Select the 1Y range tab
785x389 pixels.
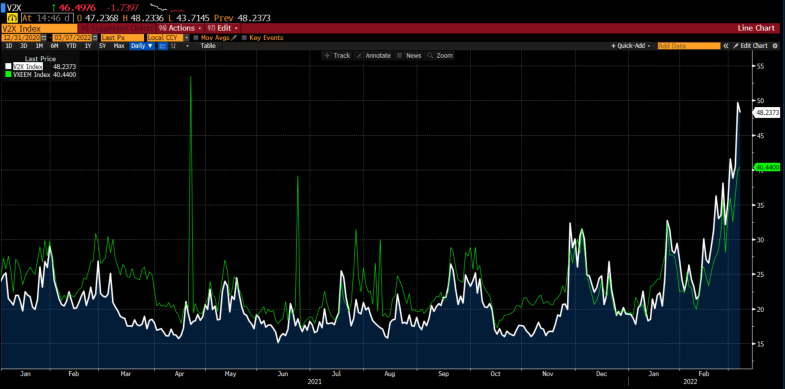tap(88, 46)
